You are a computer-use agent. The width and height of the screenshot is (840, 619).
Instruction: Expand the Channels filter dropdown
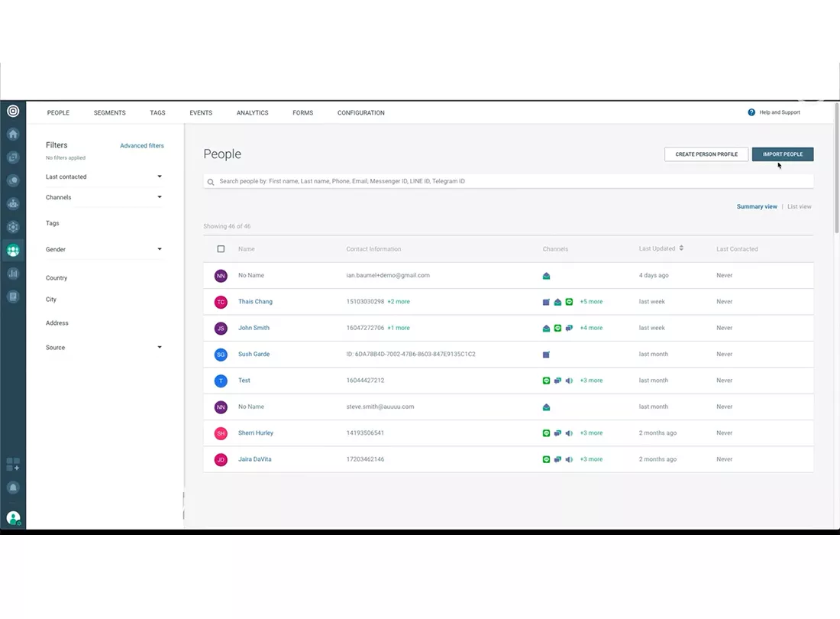[x=160, y=197]
